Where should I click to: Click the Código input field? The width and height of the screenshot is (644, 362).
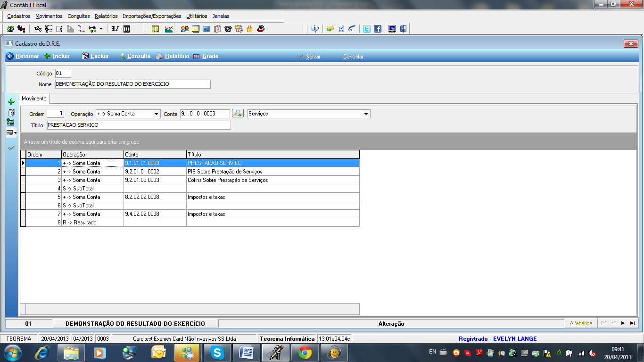click(x=63, y=73)
